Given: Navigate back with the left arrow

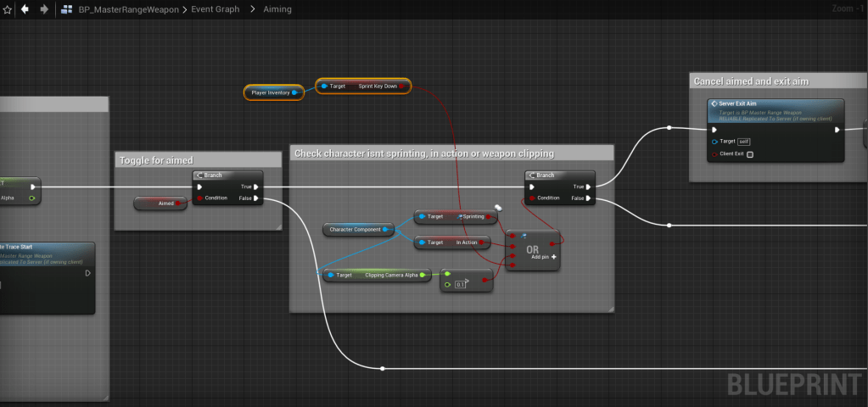Looking at the screenshot, I should (25, 9).
